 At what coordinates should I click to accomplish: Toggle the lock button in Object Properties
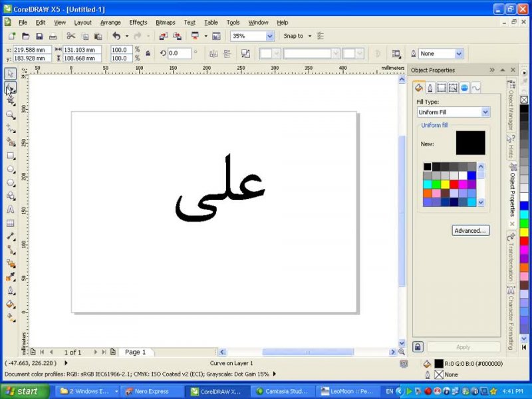point(418,346)
